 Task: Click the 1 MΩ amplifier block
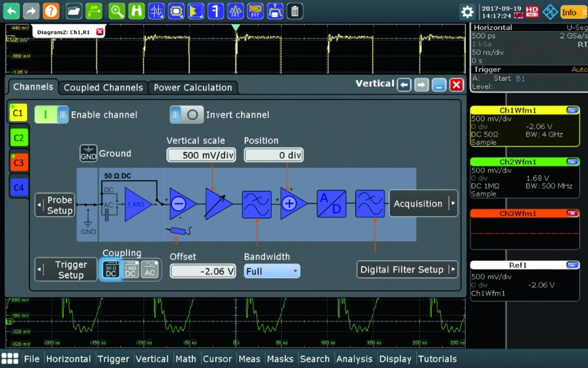[138, 204]
